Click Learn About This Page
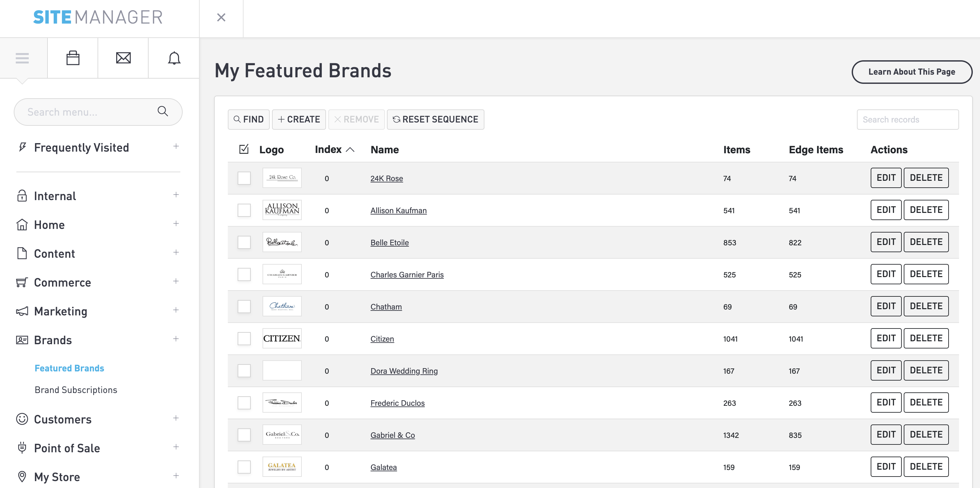980x488 pixels. coord(912,72)
